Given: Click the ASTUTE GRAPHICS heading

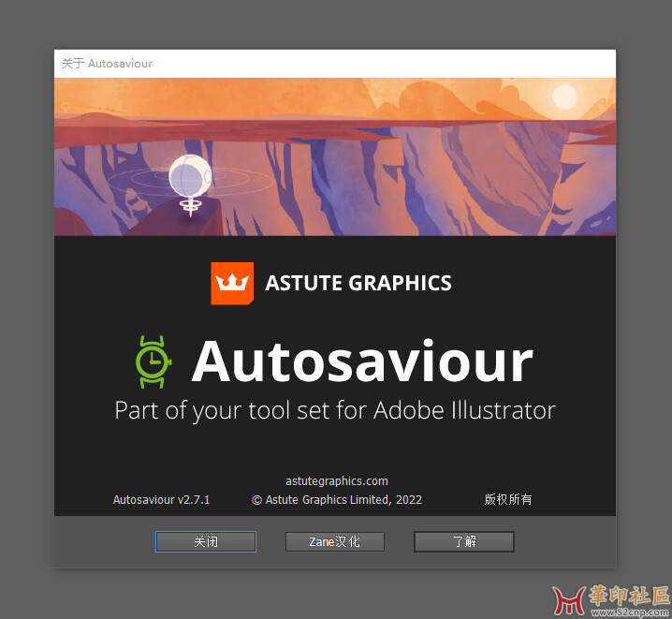Looking at the screenshot, I should pos(358,284).
